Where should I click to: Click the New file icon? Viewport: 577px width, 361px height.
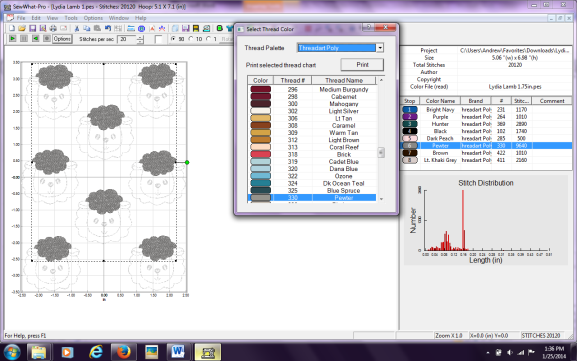tap(12, 28)
